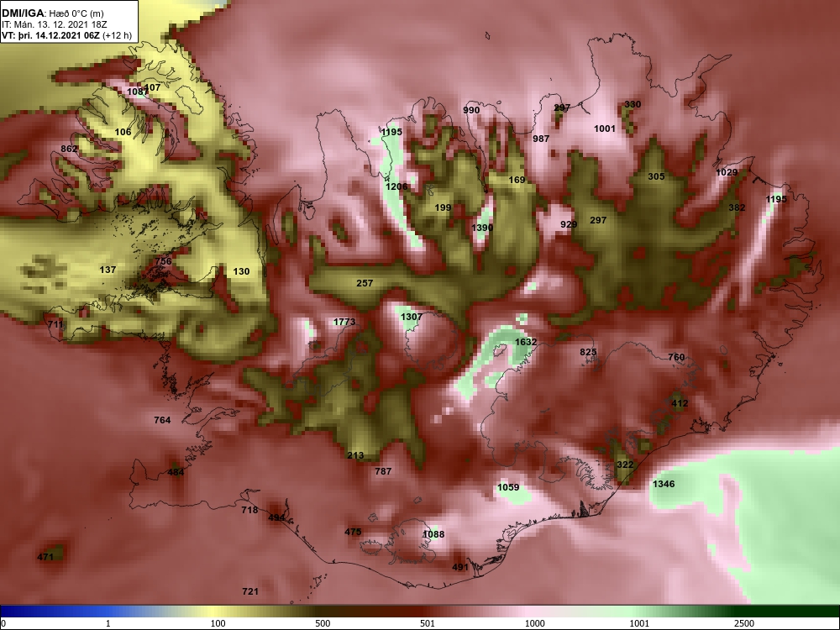Select the map value 213

coord(355,456)
